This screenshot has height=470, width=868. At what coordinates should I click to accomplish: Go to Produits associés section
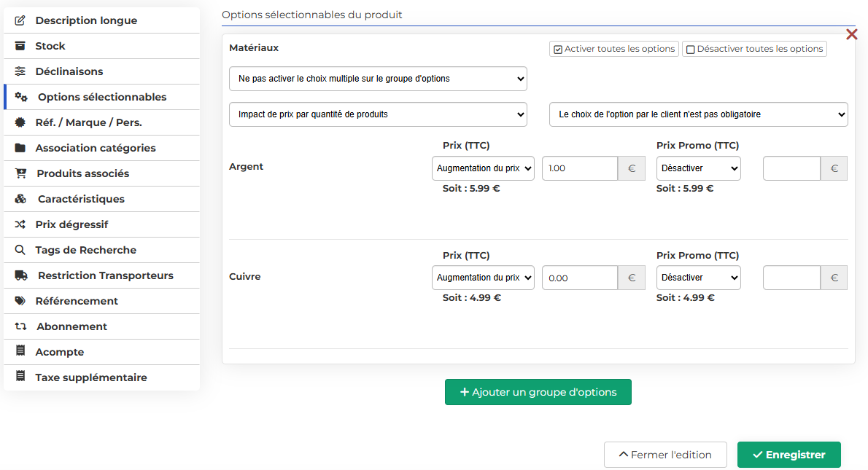pos(102,173)
